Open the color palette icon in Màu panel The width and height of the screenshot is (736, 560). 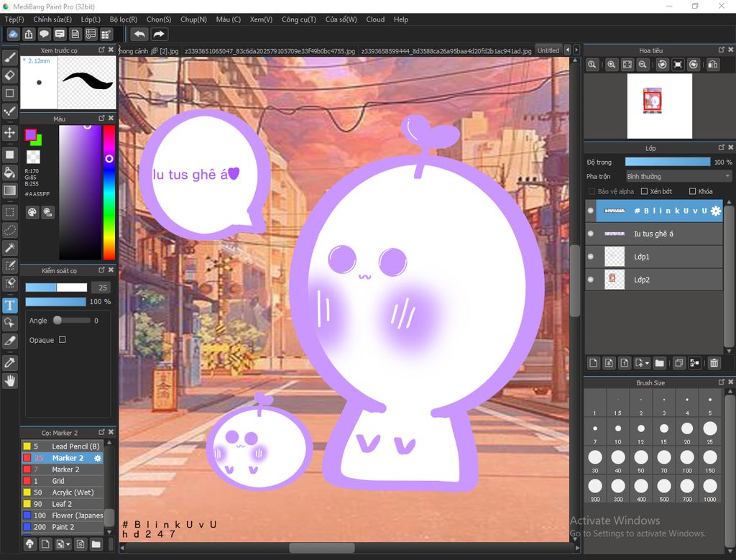point(32,212)
